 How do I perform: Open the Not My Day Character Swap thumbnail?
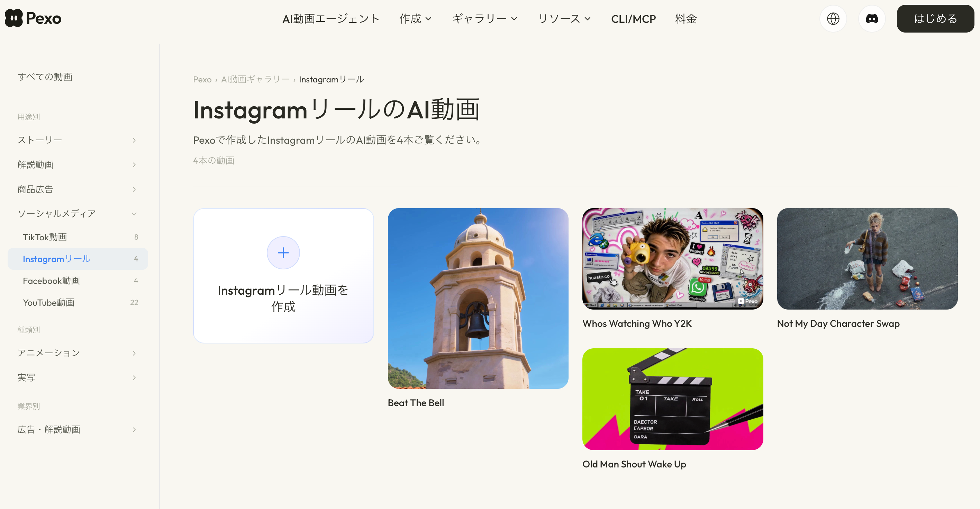[x=867, y=259]
